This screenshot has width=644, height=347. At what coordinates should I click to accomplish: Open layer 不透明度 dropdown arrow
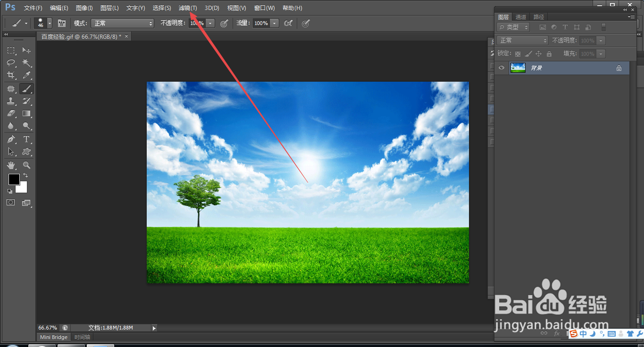coord(601,41)
